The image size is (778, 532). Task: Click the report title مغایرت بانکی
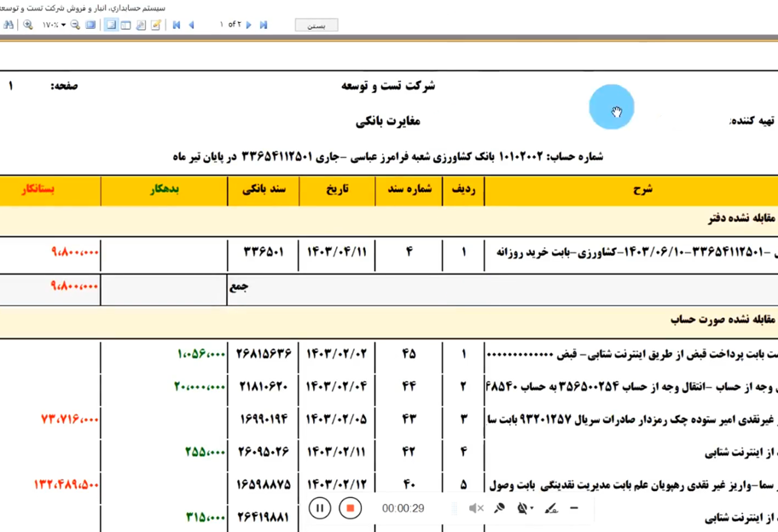pyautogui.click(x=387, y=121)
